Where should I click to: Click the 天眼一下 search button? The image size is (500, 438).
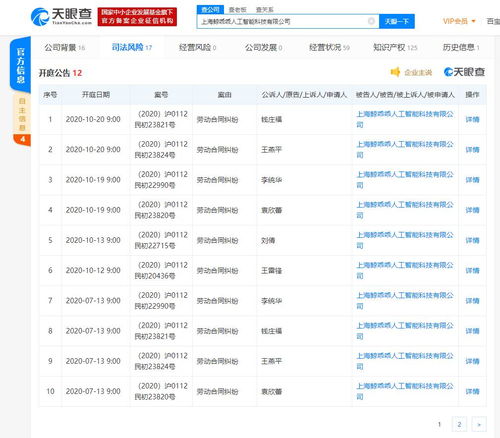tap(397, 21)
